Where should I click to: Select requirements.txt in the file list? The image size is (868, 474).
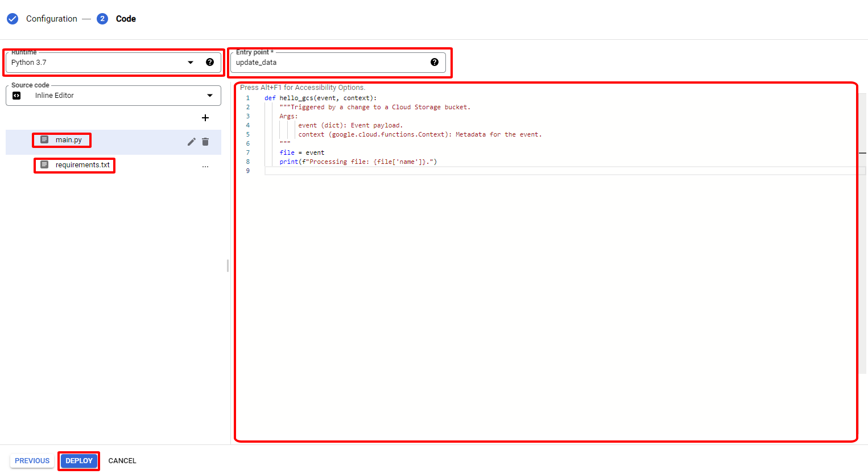(113, 166)
